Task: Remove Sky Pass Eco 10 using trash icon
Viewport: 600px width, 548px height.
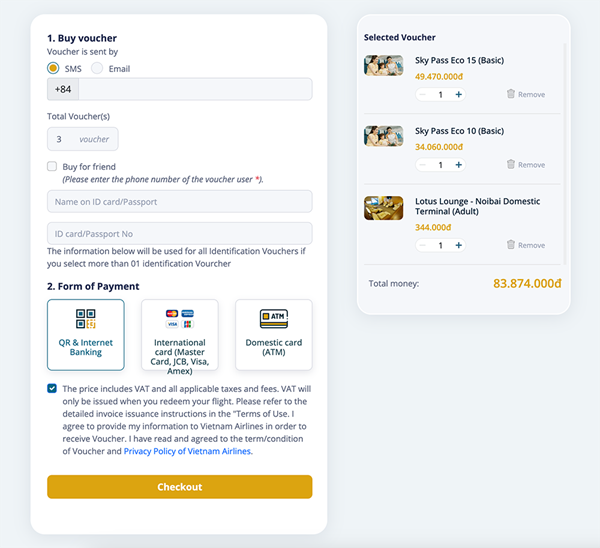Action: pyautogui.click(x=510, y=164)
